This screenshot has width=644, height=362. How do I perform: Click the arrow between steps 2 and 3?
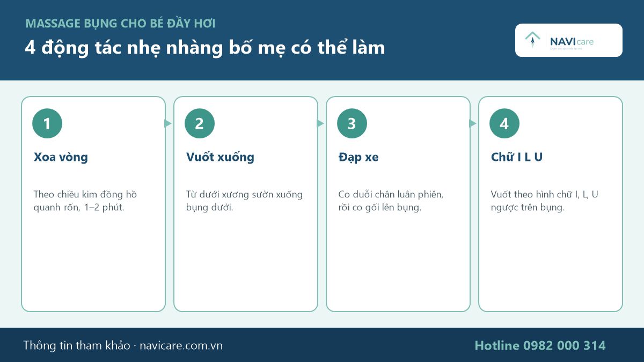coord(320,123)
